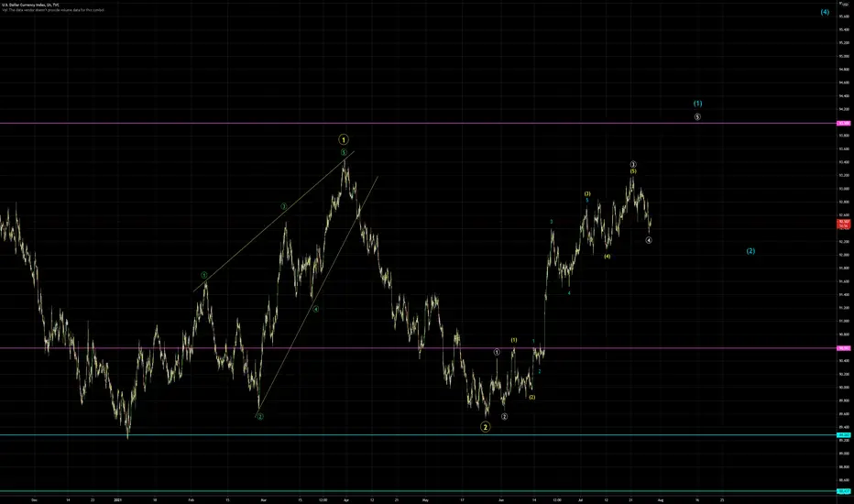Screen dimensions: 854x504
Task: Click the yellow (4) wave label
Action: (608, 256)
